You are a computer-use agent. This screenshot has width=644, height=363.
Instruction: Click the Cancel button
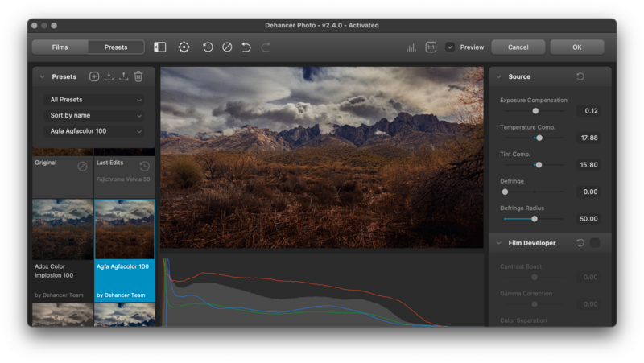518,47
